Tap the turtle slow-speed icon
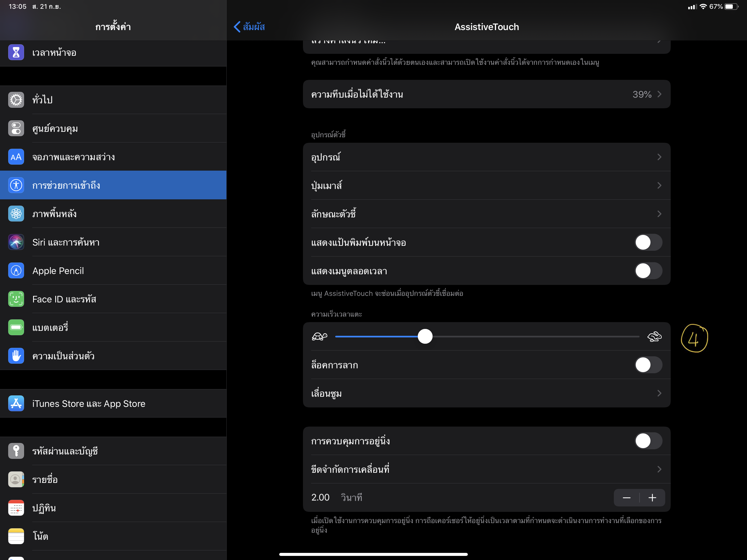This screenshot has width=747, height=560. [x=319, y=336]
